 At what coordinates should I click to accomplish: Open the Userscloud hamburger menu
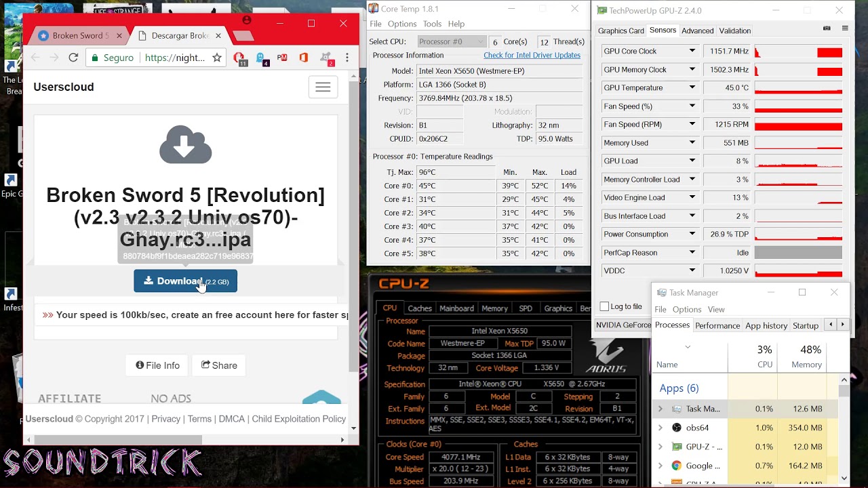coord(323,87)
